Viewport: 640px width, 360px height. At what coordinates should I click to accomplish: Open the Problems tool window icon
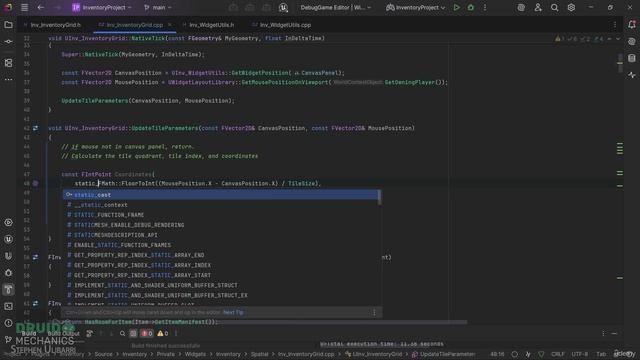point(8,323)
